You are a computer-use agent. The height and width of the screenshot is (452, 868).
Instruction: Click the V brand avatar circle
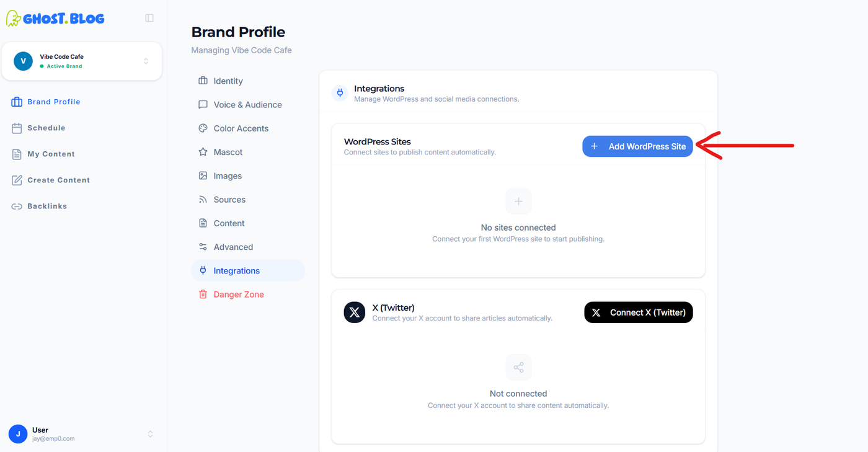pos(23,61)
